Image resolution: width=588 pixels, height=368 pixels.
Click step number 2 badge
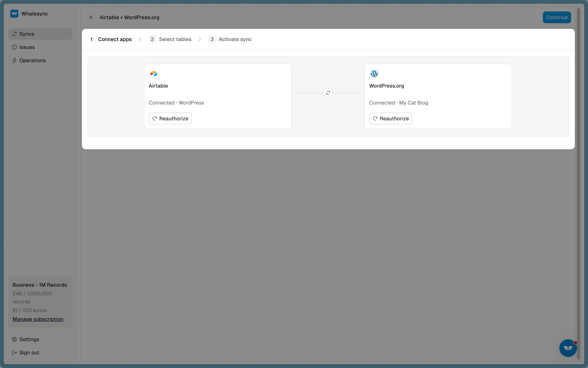(x=152, y=39)
